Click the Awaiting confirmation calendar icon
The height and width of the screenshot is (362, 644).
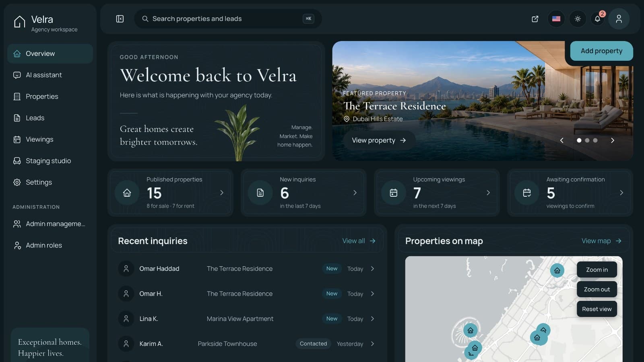point(527,193)
